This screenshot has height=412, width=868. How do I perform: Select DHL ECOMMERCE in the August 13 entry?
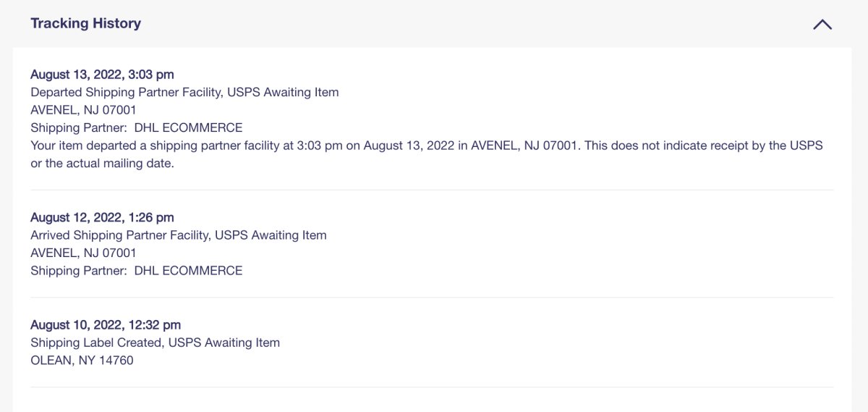coord(188,127)
